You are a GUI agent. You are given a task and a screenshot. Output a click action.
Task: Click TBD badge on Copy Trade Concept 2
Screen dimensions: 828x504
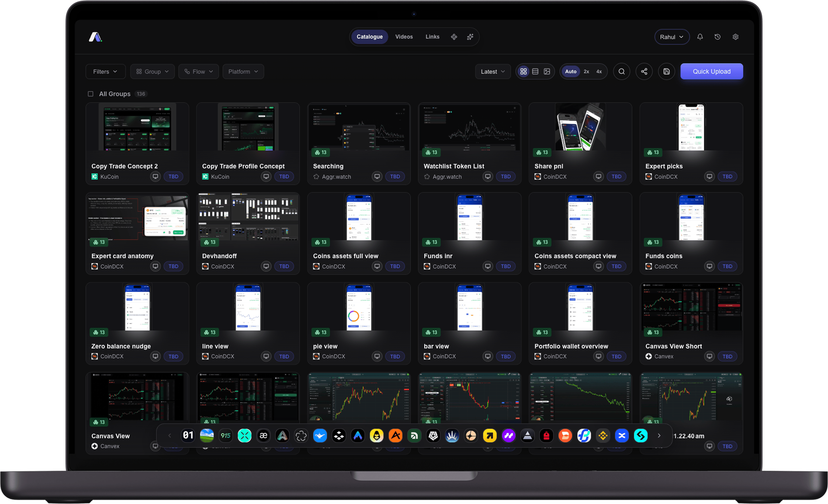pos(173,177)
